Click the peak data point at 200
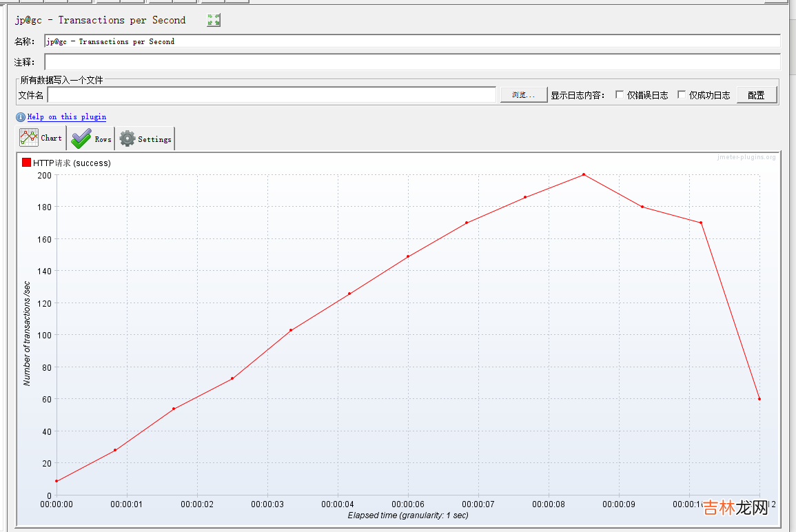The image size is (796, 532). point(584,174)
